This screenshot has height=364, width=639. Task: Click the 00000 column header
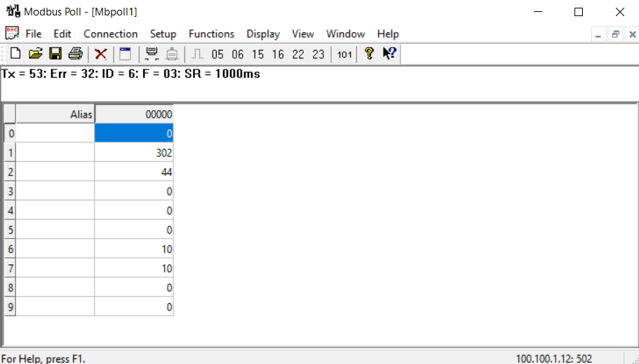coord(134,114)
